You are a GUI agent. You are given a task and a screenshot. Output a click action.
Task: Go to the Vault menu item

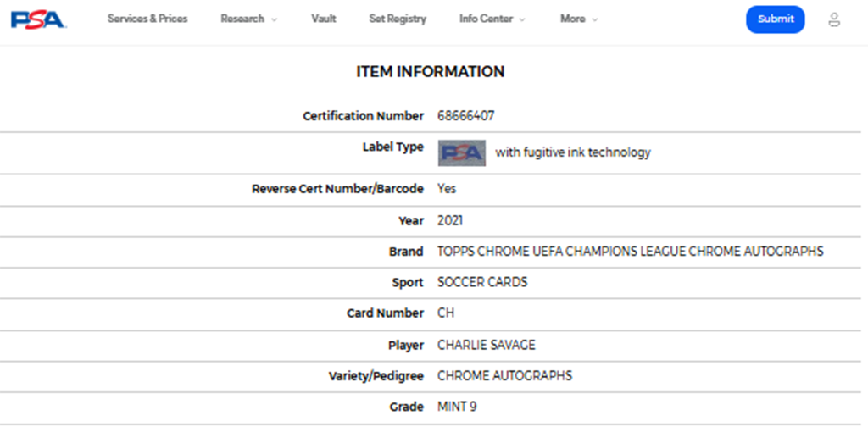coord(324,19)
